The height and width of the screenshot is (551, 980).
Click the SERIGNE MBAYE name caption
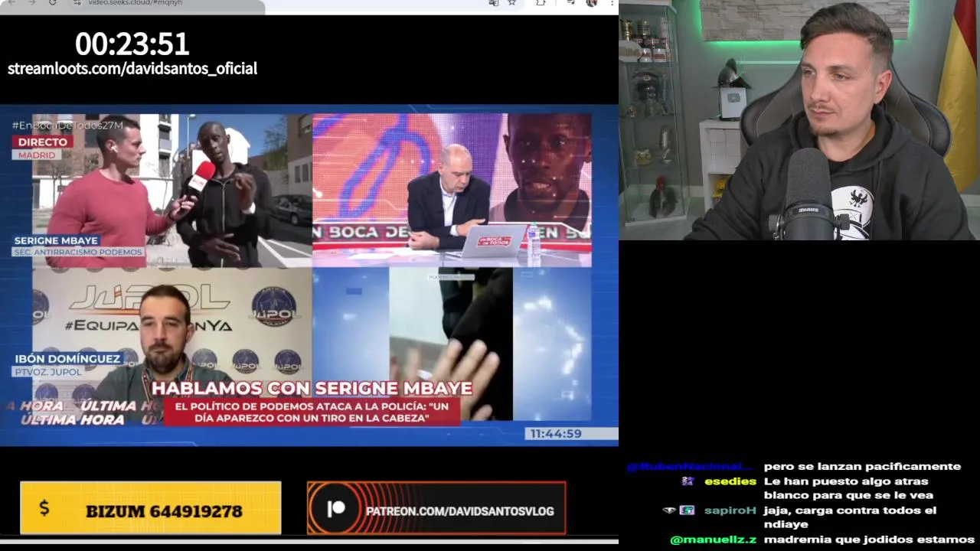point(56,240)
